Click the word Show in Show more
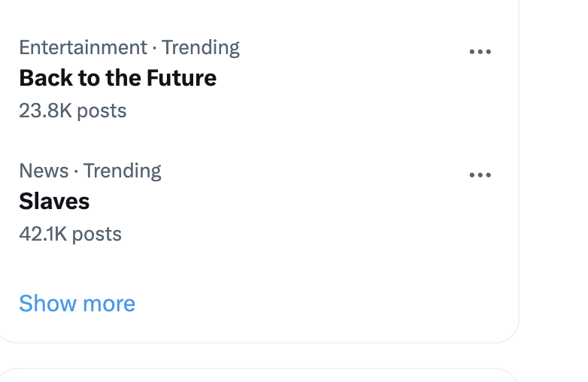The image size is (588, 382). pos(46,304)
